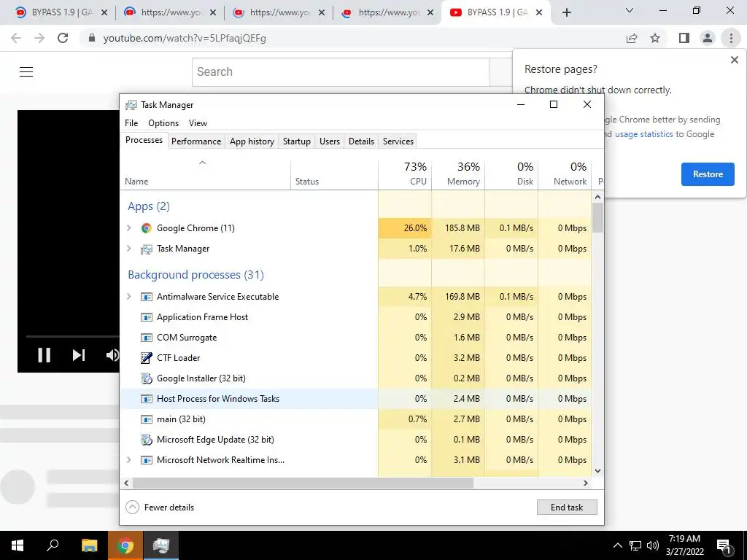Sort processes by Memory column
The width and height of the screenshot is (747, 560).
[x=458, y=174]
